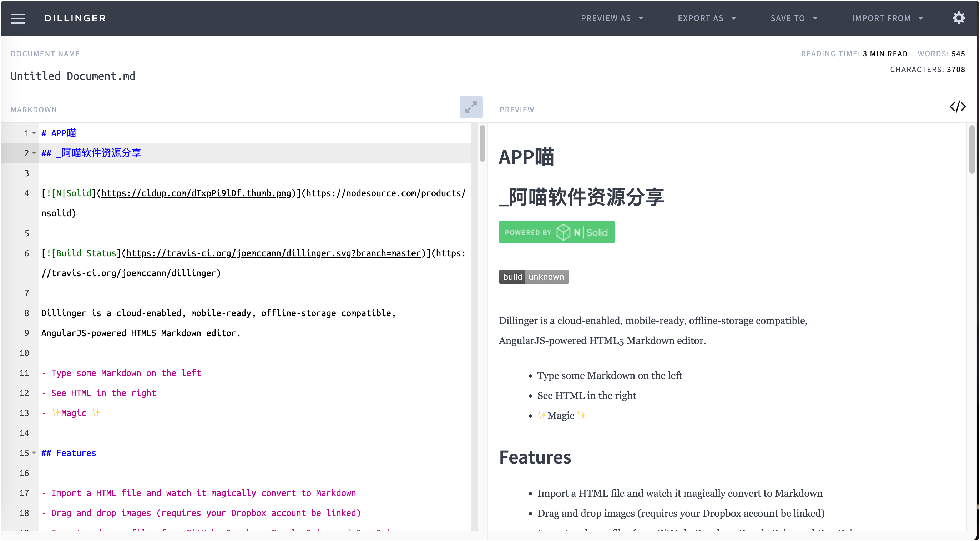Open the hamburger sidebar menu
Screen dimensions: 980x541
(x=17, y=18)
